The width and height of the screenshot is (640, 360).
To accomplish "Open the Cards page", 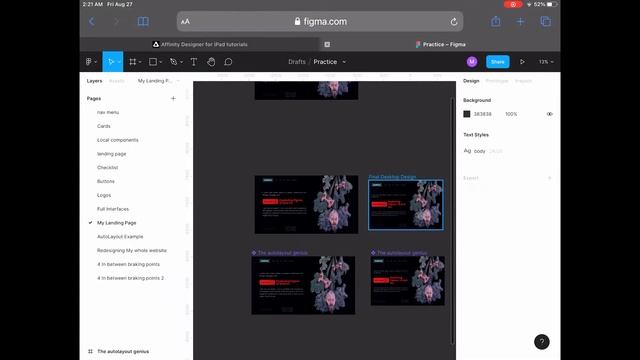I will 104,126.
